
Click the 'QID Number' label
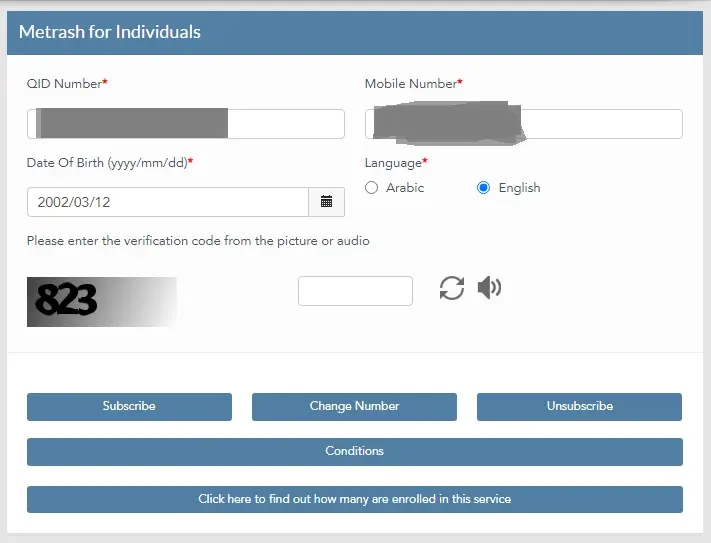tap(67, 84)
